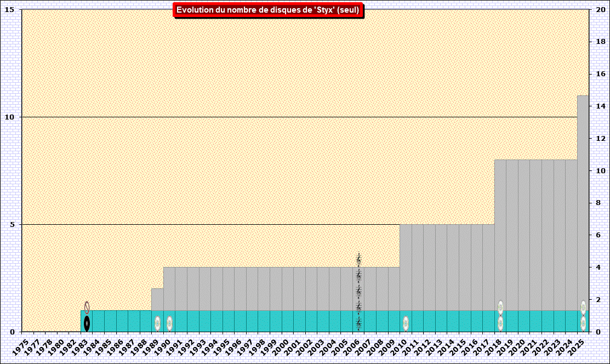Image resolution: width=610 pixels, height=364 pixels.
Task: Click the right axis label 20
Action: point(601,10)
